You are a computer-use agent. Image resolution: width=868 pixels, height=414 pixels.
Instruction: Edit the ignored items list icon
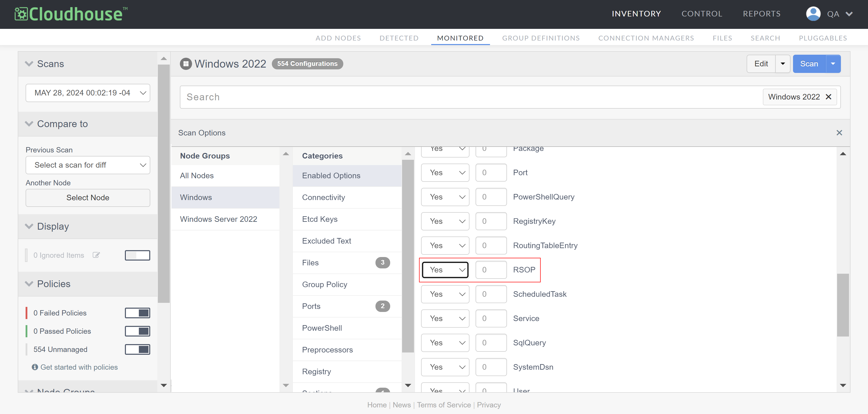click(96, 255)
